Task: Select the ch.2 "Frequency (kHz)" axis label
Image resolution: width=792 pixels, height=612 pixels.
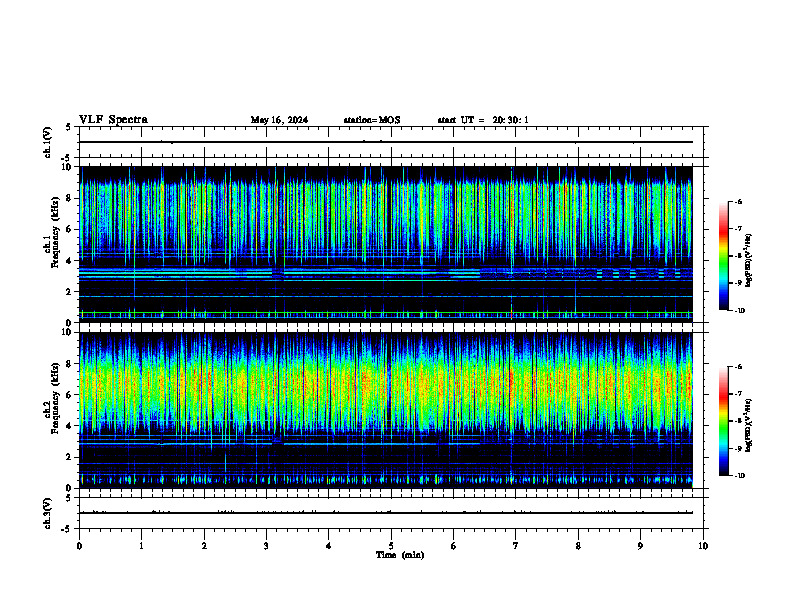Action: tap(55, 398)
